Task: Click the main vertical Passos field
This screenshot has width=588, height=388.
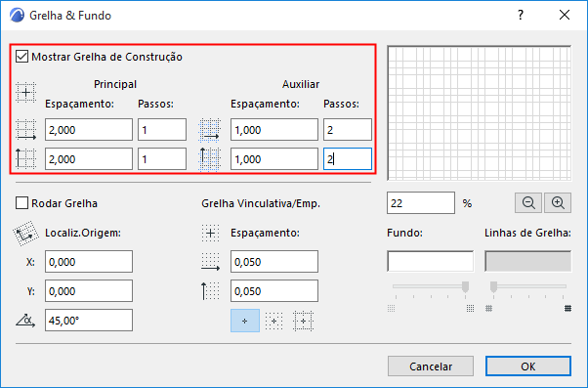Action: point(162,159)
